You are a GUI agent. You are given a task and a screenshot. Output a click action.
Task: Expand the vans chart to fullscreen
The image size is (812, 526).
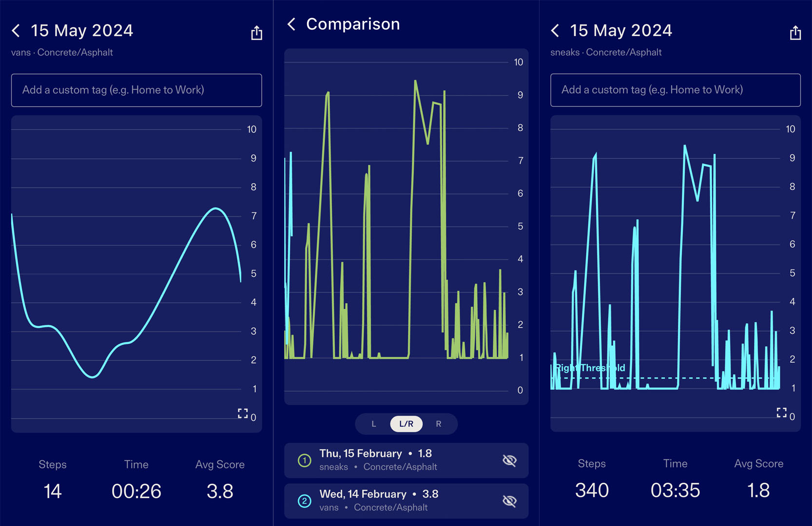click(x=243, y=413)
